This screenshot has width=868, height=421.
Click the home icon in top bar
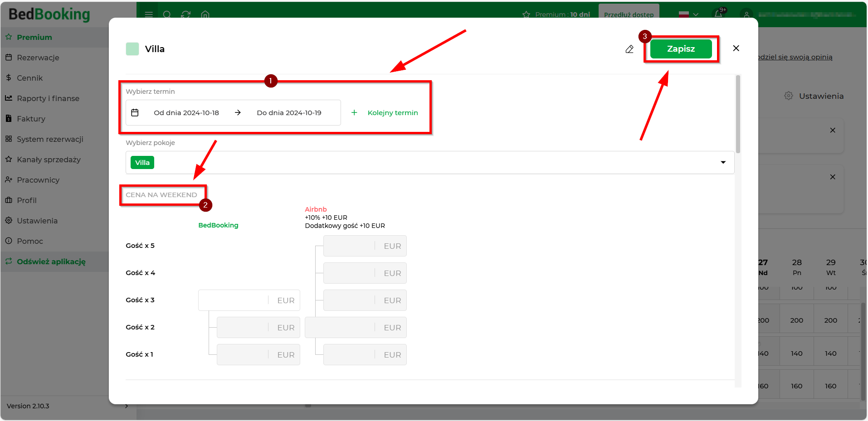[x=205, y=15]
